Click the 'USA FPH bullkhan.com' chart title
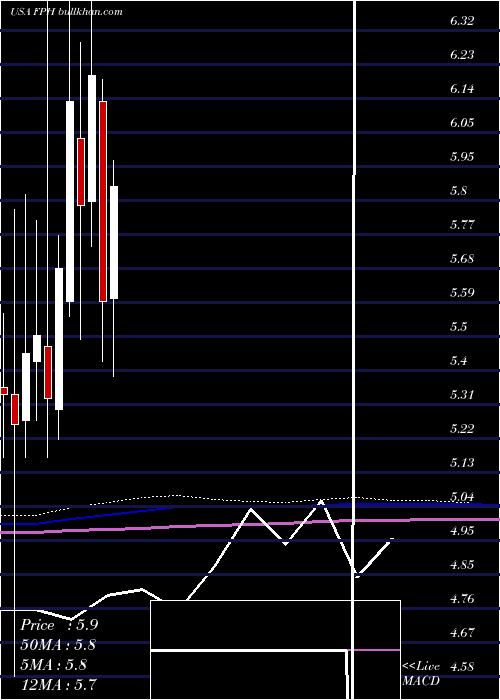Screen dimensions: 500x700 click(67, 12)
